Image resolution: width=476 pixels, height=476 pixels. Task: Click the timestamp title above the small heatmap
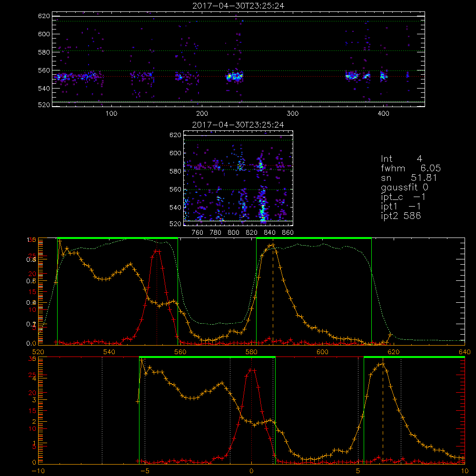pos(238,125)
